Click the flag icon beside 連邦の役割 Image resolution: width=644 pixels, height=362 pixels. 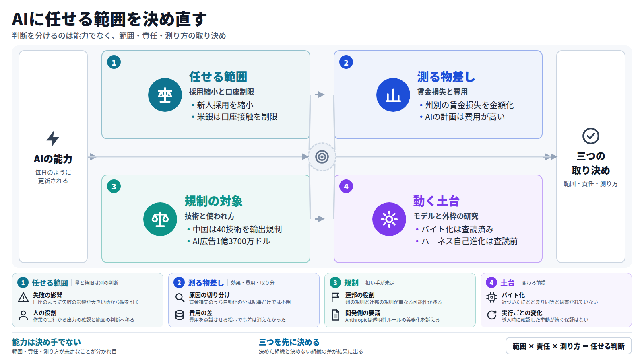335,298
